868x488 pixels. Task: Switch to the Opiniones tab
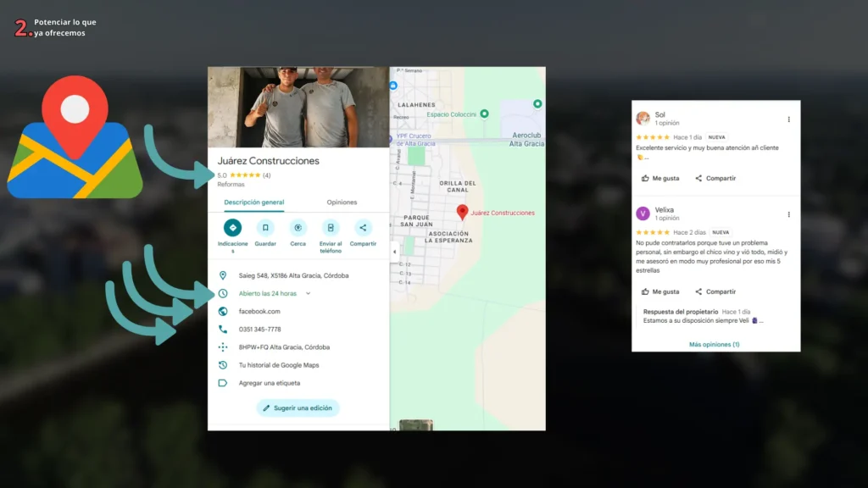[x=342, y=202]
